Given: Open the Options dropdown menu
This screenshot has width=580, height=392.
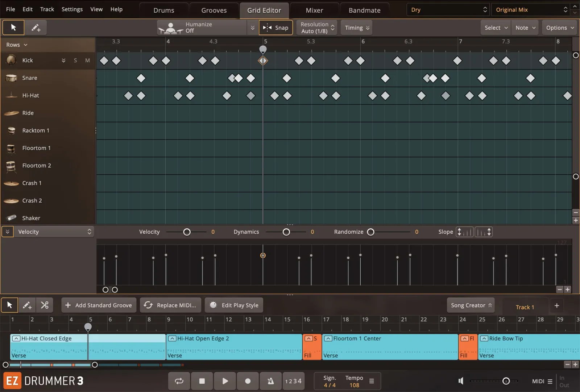Looking at the screenshot, I should click(x=560, y=28).
